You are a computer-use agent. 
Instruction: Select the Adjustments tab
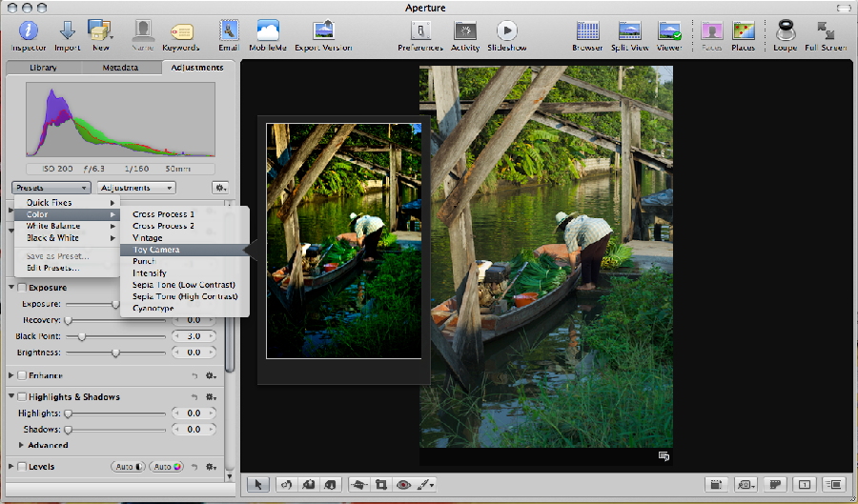tap(197, 68)
